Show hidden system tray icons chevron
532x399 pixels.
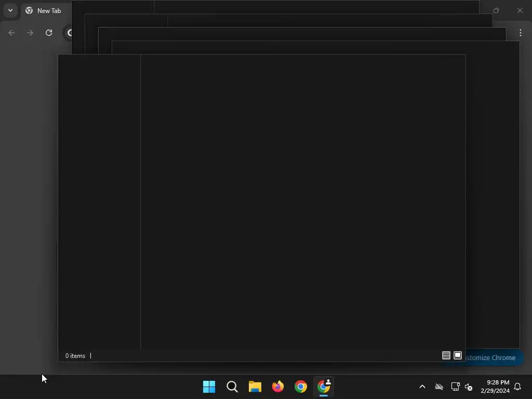click(422, 387)
